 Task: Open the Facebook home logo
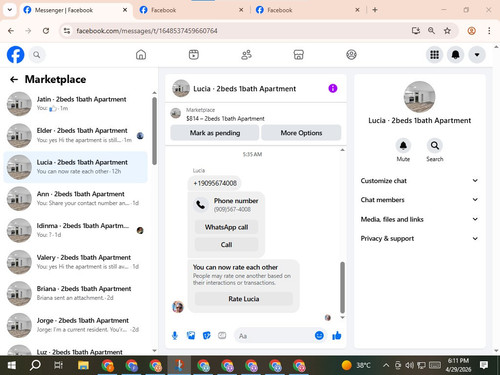[x=15, y=55]
